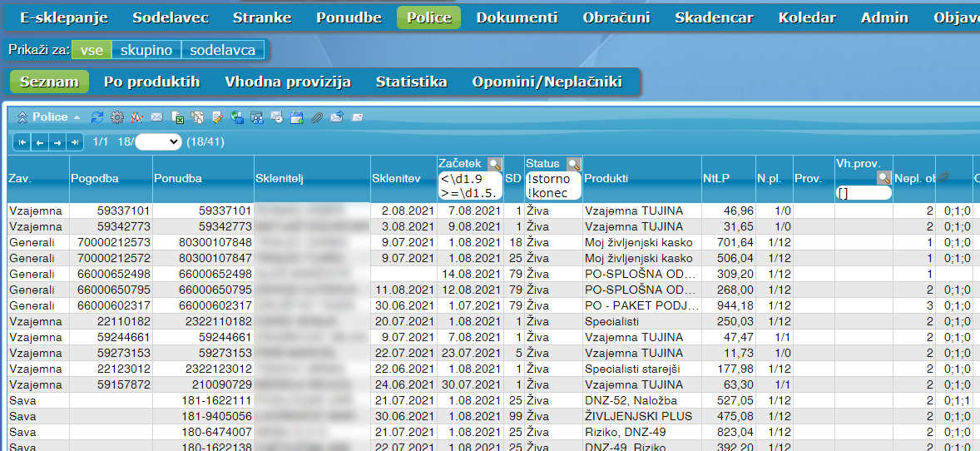Click the postal letter icon

click(357, 117)
